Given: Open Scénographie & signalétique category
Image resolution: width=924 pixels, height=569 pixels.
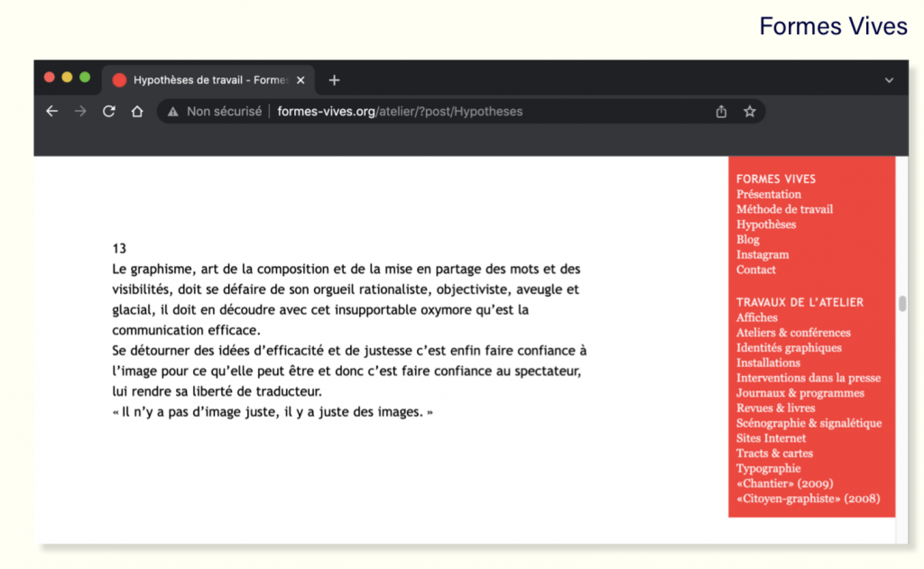Looking at the screenshot, I should [809, 424].
